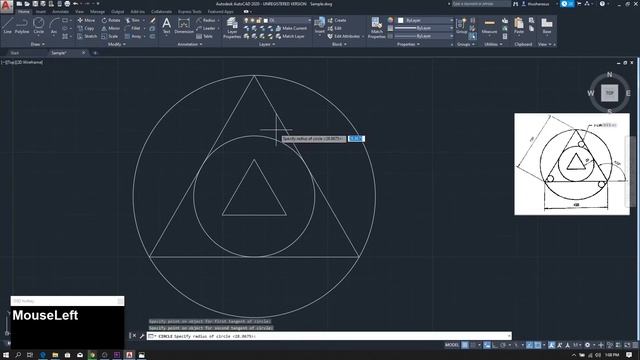Toggle polar tracking in status bar
This screenshot has height=360, width=640.
coord(503,345)
